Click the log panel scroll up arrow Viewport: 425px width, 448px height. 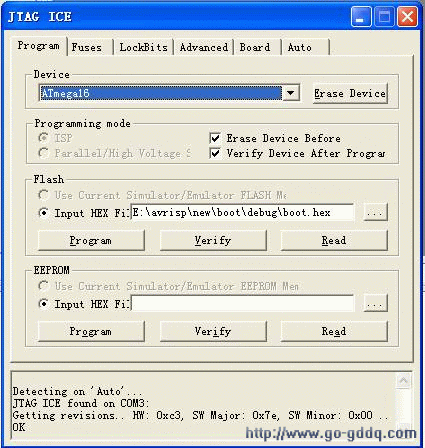(403, 380)
